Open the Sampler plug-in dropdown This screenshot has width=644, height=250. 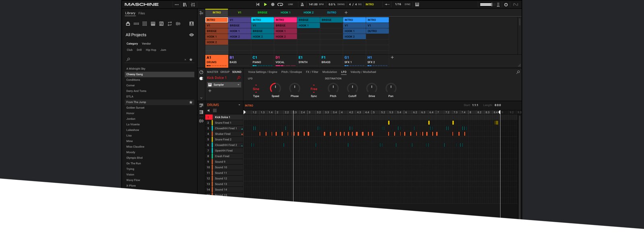238,85
